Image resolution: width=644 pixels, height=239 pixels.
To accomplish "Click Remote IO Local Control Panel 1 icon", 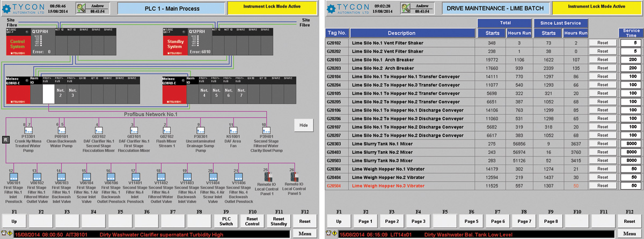I will pyautogui.click(x=267, y=176).
